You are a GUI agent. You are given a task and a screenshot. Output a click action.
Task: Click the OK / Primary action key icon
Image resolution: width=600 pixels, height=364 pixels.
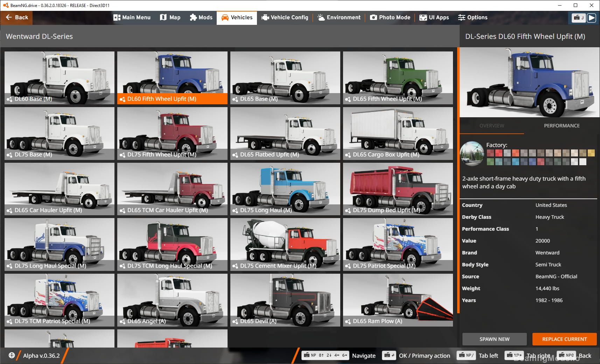[x=389, y=355]
